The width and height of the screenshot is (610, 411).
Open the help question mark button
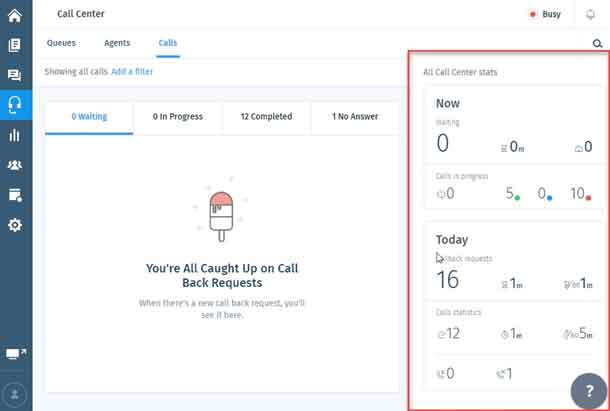(587, 391)
